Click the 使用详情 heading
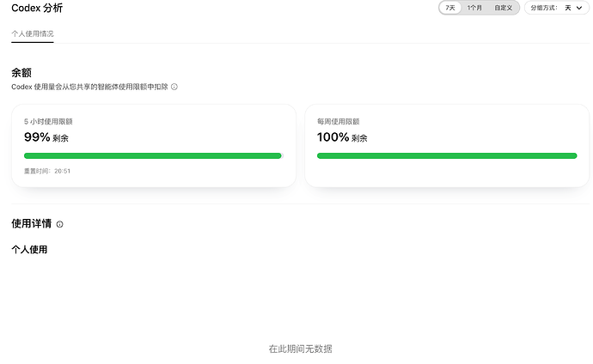593x364 pixels. tap(32, 223)
